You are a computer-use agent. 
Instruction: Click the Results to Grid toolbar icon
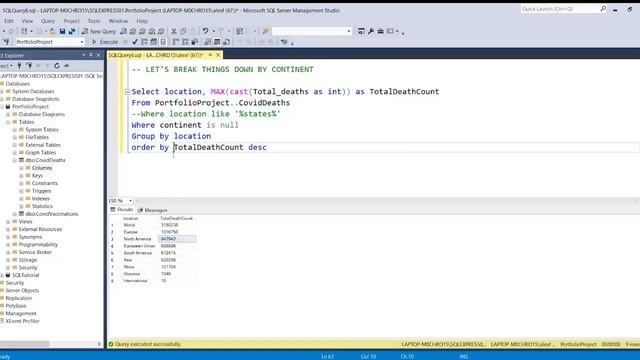pyautogui.click(x=217, y=42)
